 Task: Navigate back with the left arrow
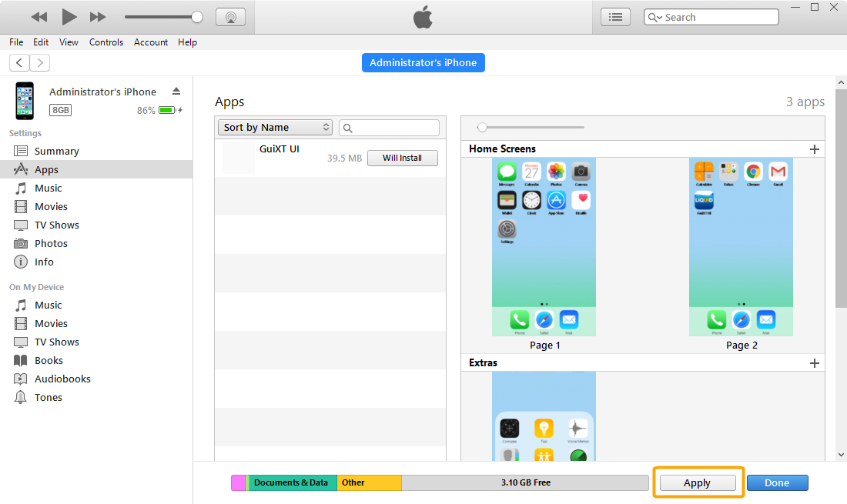(x=19, y=63)
